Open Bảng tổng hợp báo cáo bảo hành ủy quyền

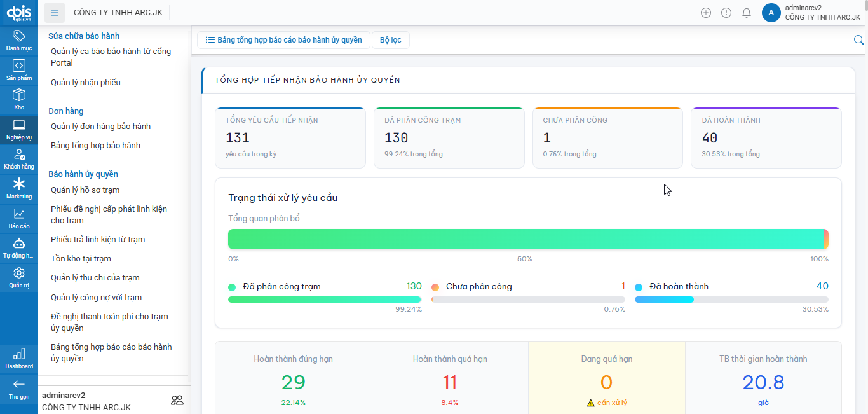click(x=282, y=39)
